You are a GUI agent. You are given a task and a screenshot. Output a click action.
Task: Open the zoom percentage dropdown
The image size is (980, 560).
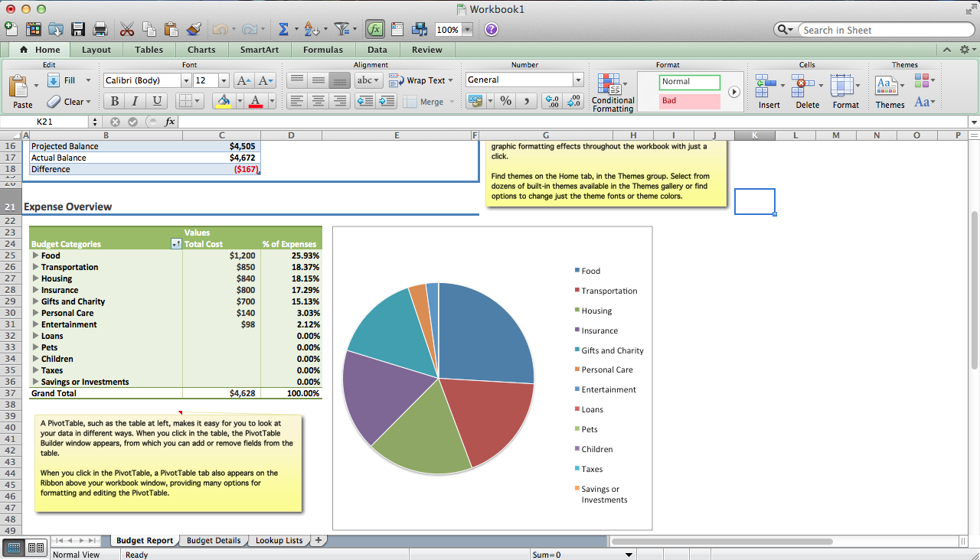[467, 30]
